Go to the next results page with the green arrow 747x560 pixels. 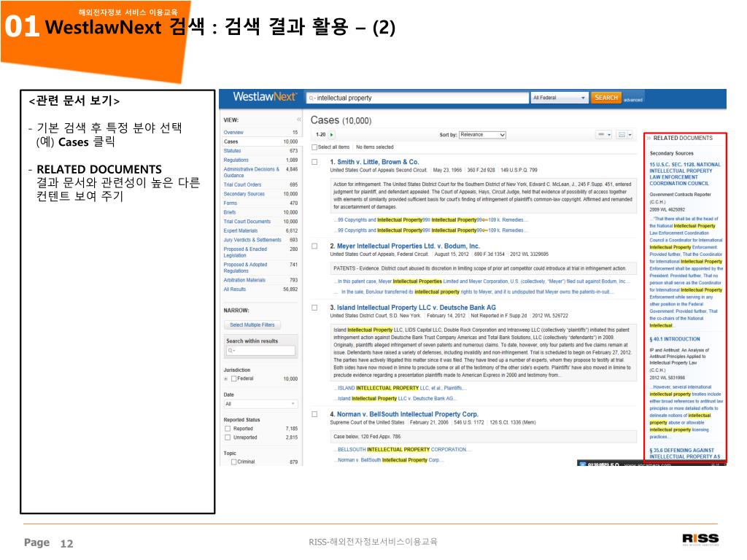click(x=332, y=135)
